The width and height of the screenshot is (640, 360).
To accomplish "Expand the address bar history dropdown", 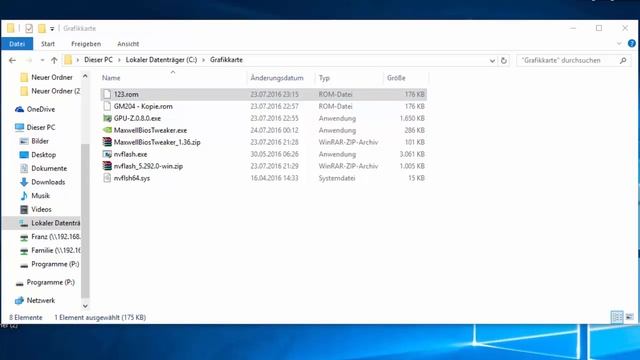I will (492, 60).
